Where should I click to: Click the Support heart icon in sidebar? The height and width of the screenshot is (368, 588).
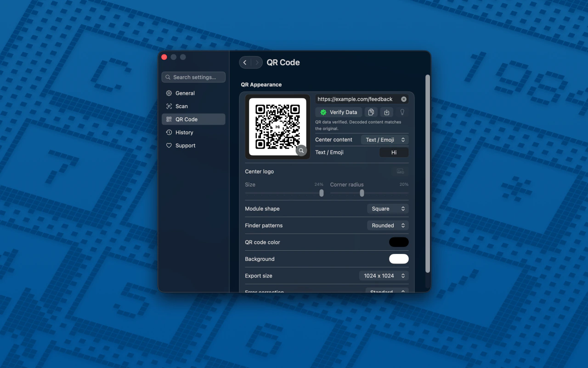pos(169,145)
